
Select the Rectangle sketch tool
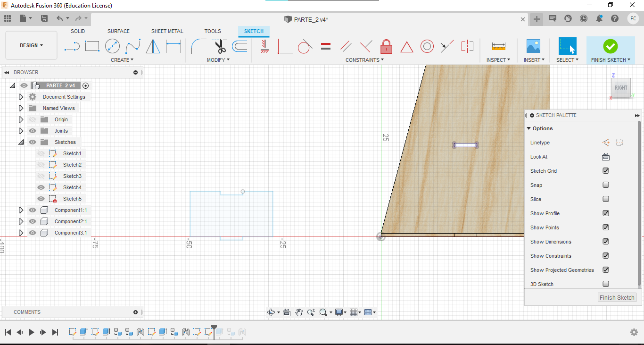[x=92, y=46]
